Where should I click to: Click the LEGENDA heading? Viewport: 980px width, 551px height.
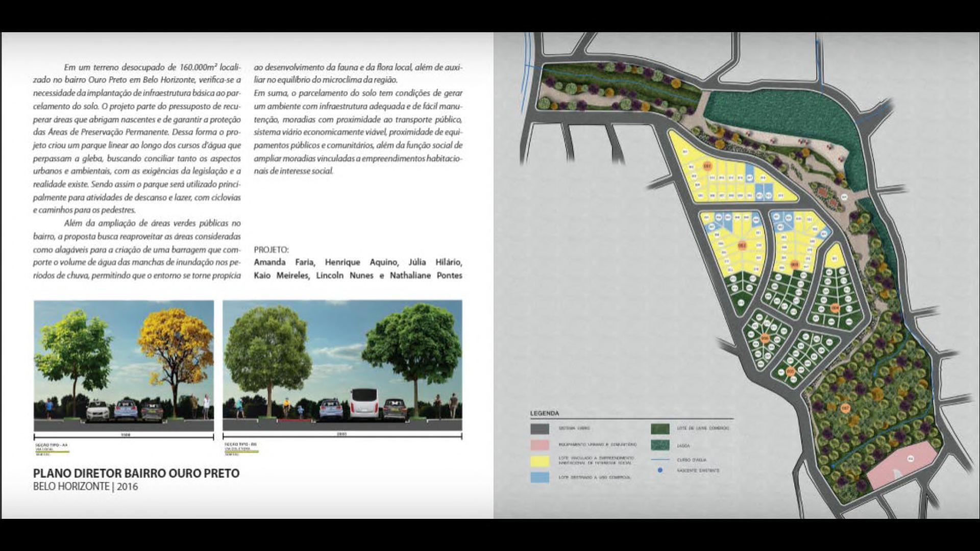(x=544, y=413)
